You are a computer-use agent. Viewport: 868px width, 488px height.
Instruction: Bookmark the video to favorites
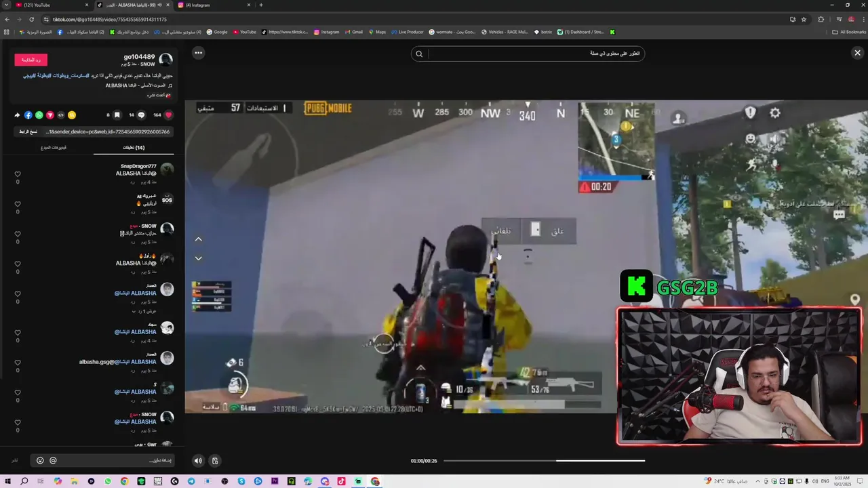[117, 115]
